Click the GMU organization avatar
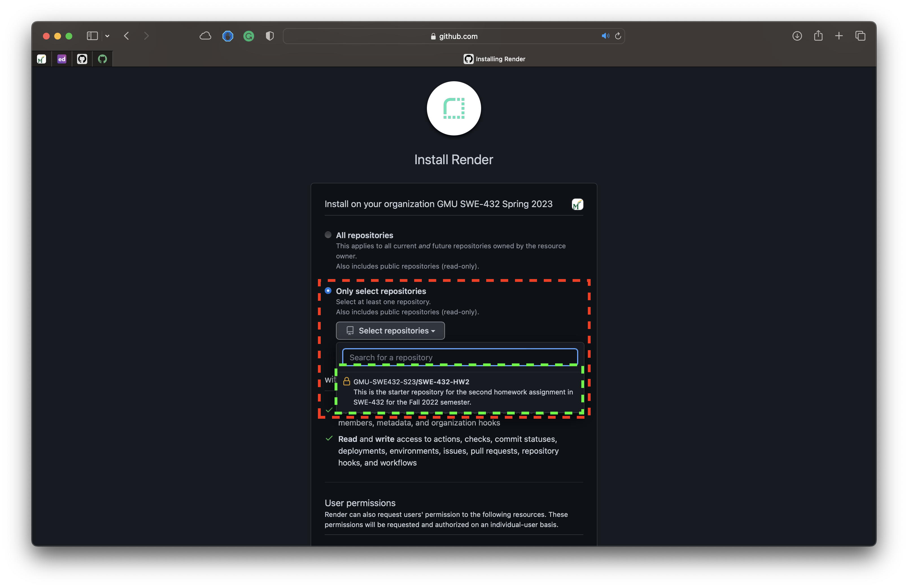Screen dimensions: 908x588 [578, 204]
